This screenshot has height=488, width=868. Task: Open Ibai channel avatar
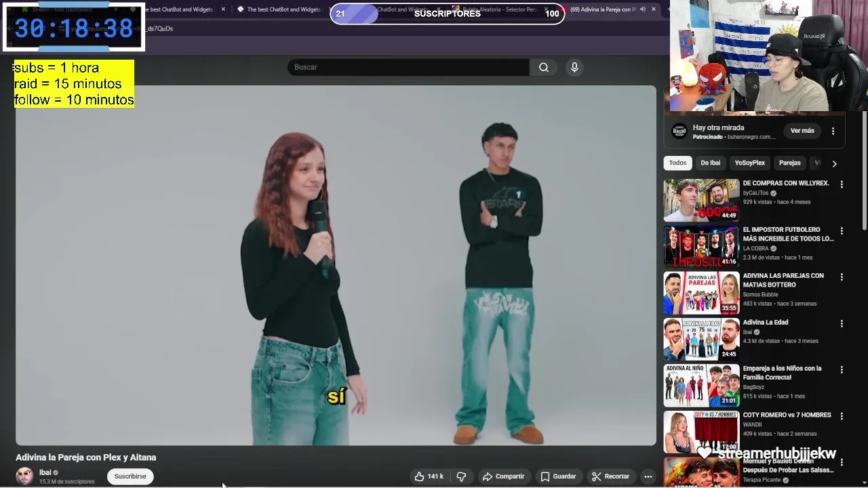[24, 476]
